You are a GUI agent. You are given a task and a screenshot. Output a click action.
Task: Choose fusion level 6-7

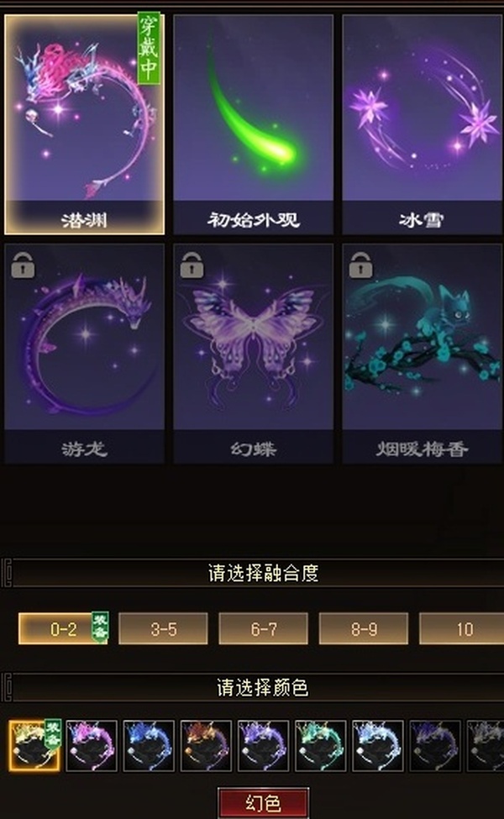point(263,628)
